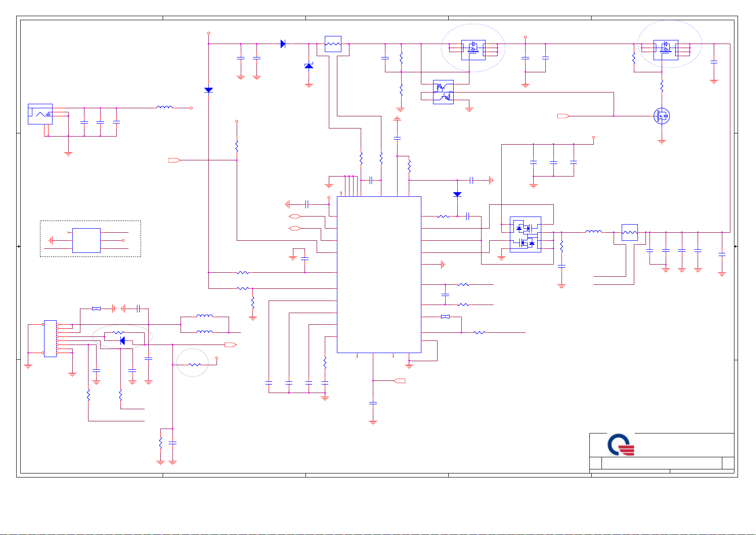Select the large central controller IC rectangle
Screen dimensions: 756x535
point(379,274)
